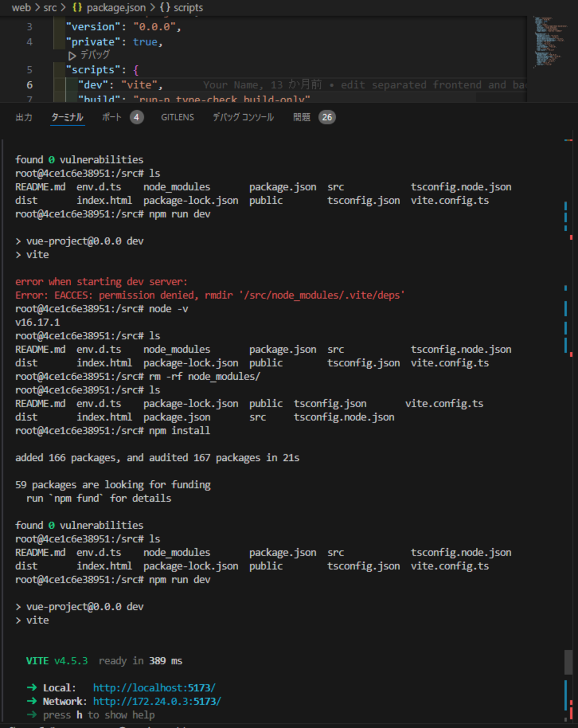Click the curly-braces icon before scripts breadcrumb
The image size is (578, 728).
click(x=165, y=8)
